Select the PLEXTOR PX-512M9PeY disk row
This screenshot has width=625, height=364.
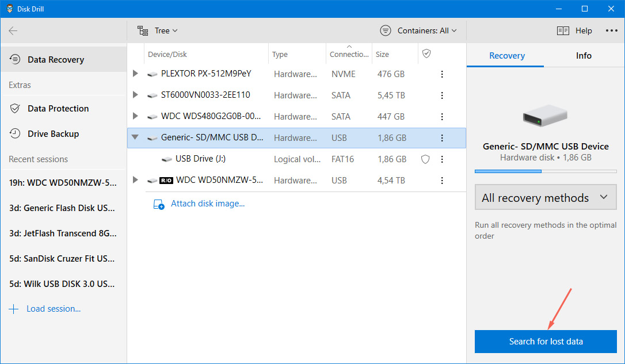click(x=296, y=74)
